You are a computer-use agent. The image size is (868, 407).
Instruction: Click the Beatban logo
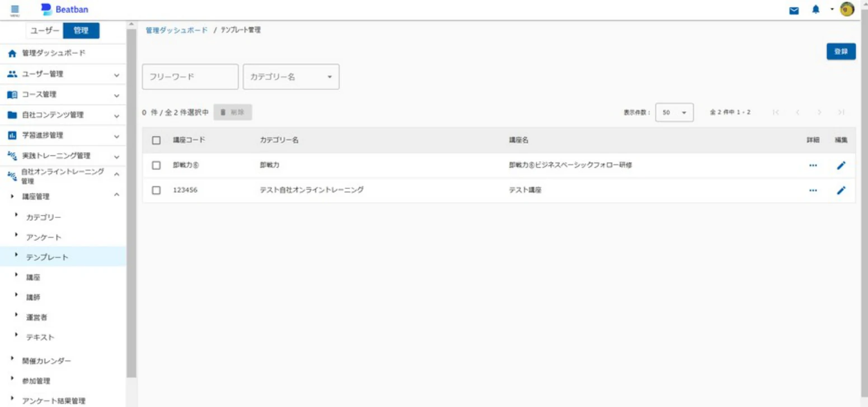coord(64,10)
